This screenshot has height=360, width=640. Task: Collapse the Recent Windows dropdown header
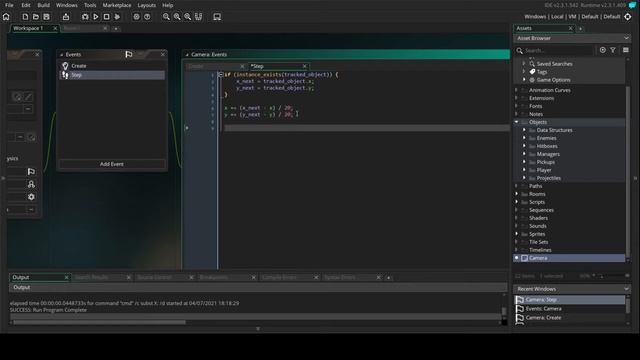click(626, 289)
